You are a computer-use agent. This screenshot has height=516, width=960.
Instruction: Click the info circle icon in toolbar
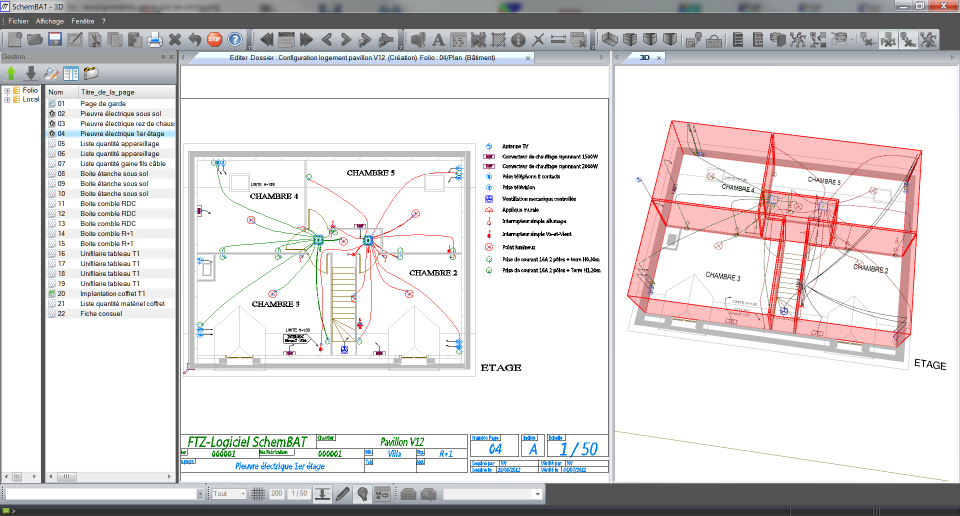click(518, 40)
